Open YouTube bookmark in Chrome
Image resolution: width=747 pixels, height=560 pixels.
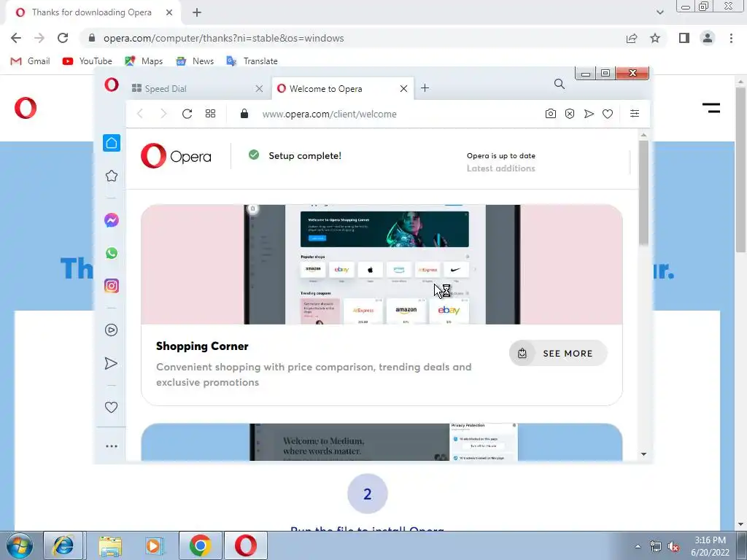pos(88,61)
